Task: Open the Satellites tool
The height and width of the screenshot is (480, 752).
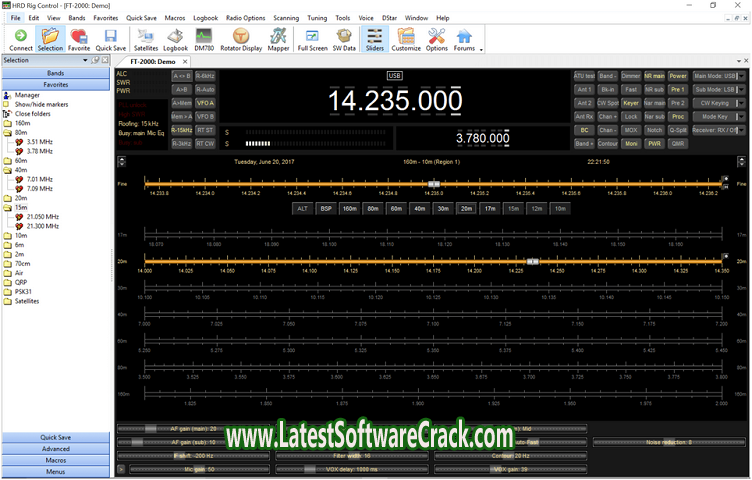Action: click(146, 39)
